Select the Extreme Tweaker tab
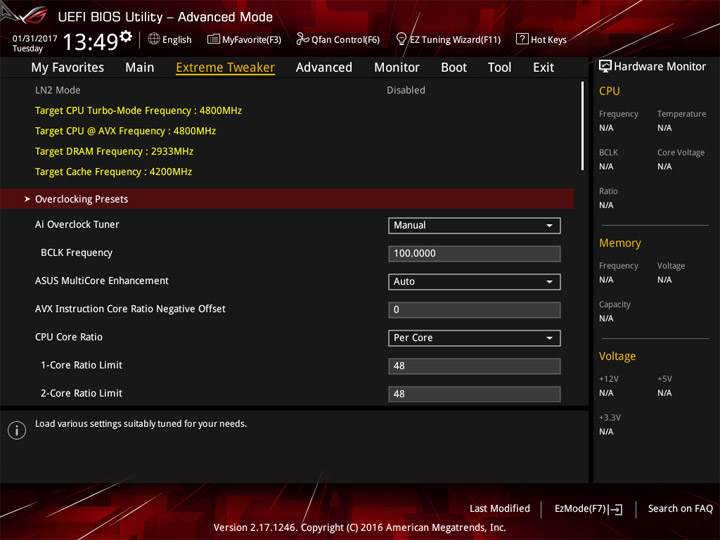The height and width of the screenshot is (540, 720). point(225,68)
